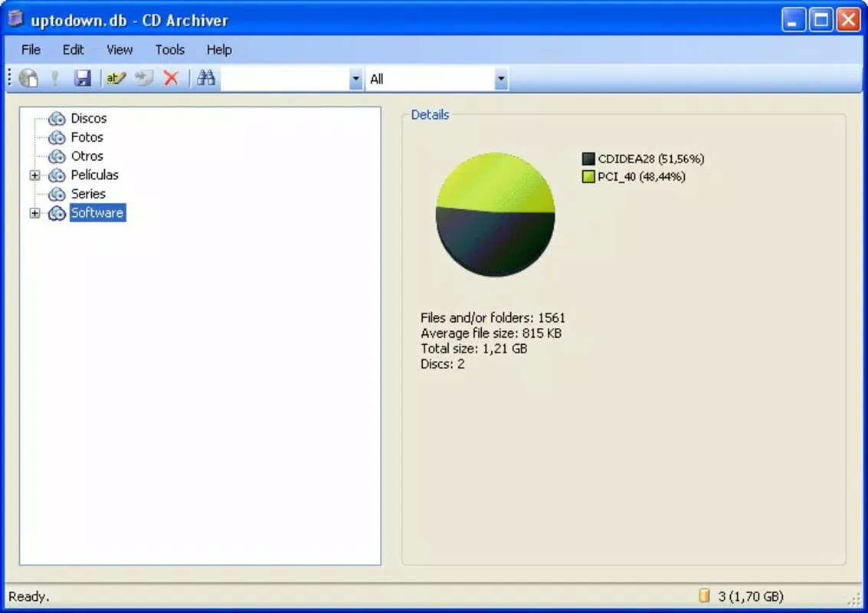Select the Películas category

point(95,175)
